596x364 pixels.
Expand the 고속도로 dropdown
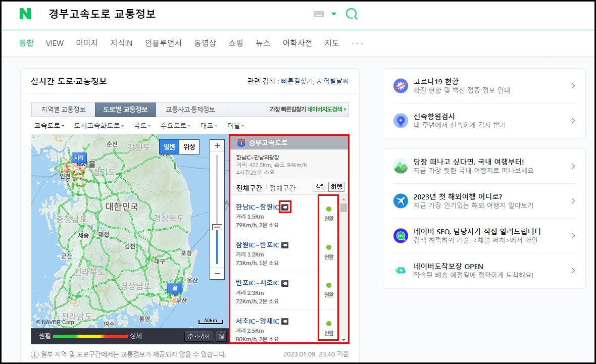tap(49, 125)
